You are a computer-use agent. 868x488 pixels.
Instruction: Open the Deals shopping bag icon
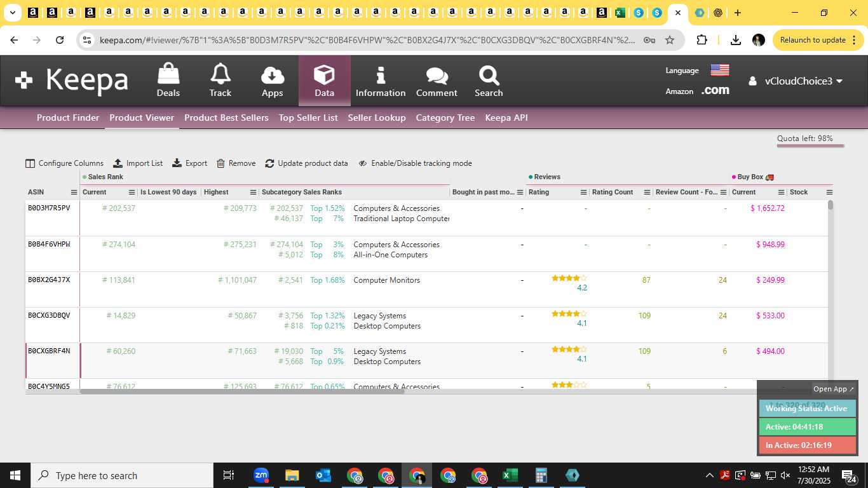(168, 81)
